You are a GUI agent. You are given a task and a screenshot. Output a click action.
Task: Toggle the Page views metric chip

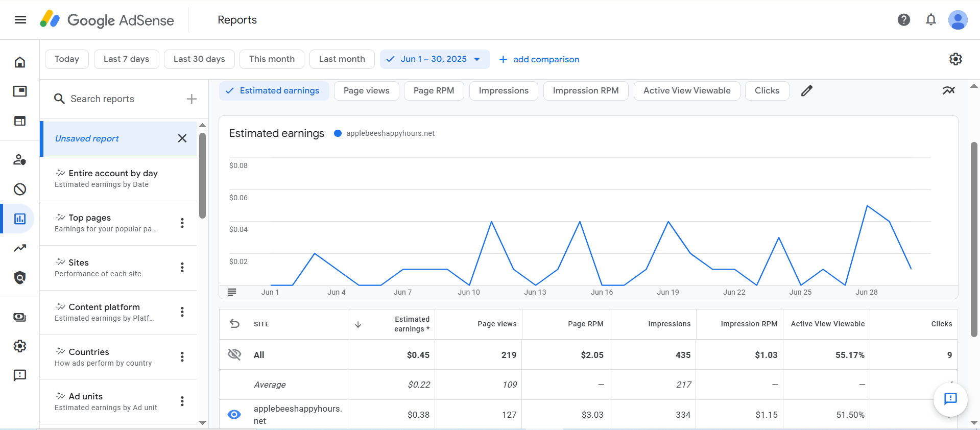[367, 91]
